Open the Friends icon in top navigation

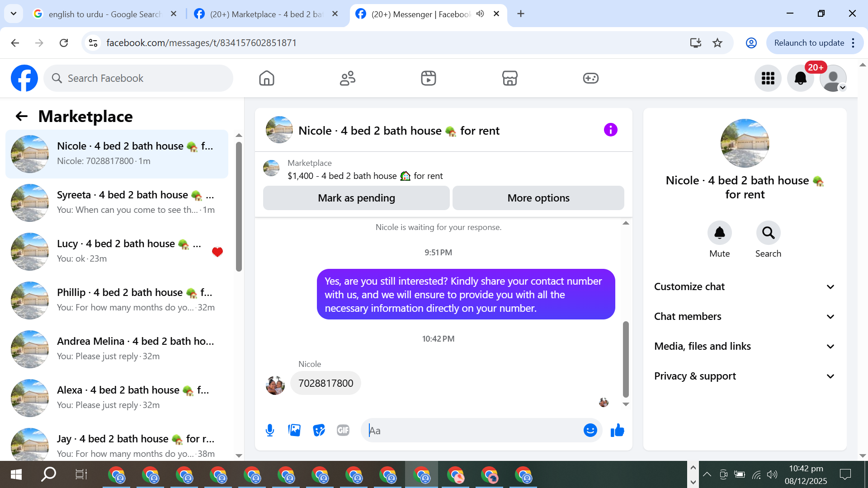coord(348,78)
